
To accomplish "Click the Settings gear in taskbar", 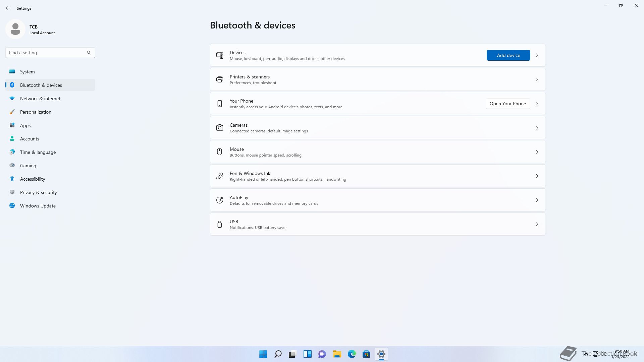I will [x=381, y=354].
